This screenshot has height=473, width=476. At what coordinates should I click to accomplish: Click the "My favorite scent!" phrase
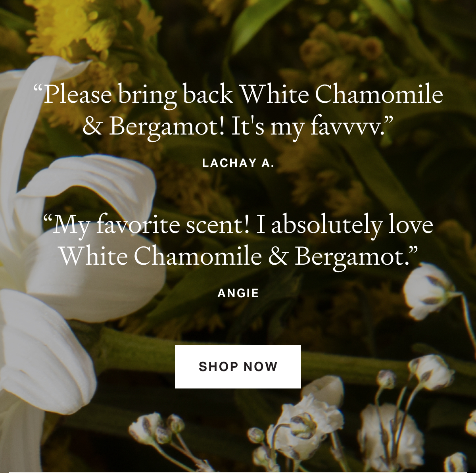[x=146, y=225]
